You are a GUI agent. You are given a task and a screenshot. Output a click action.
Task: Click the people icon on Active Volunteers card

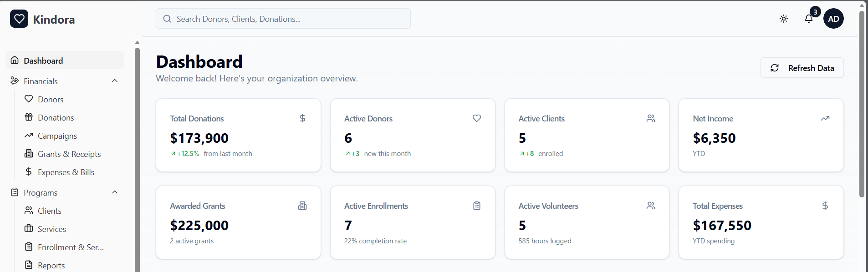pos(651,206)
